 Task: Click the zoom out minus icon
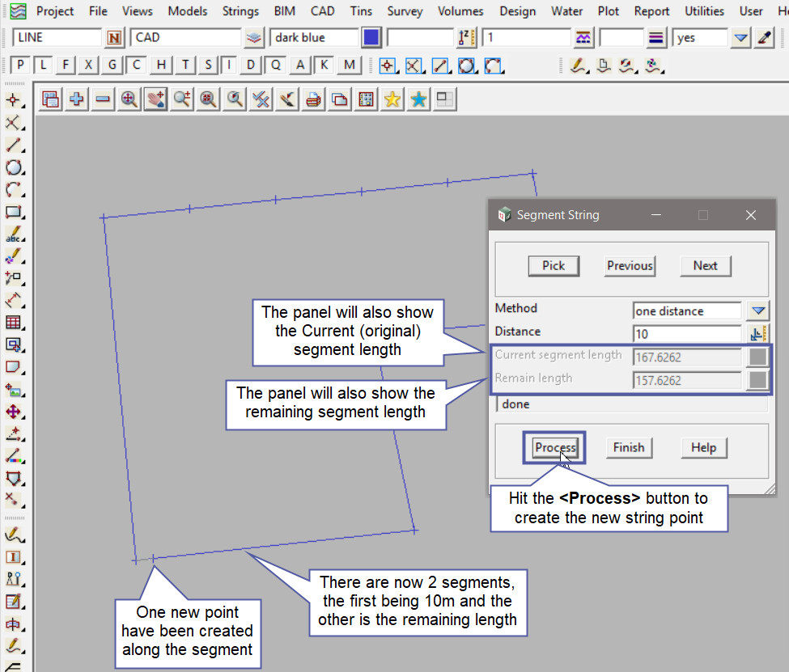[103, 99]
